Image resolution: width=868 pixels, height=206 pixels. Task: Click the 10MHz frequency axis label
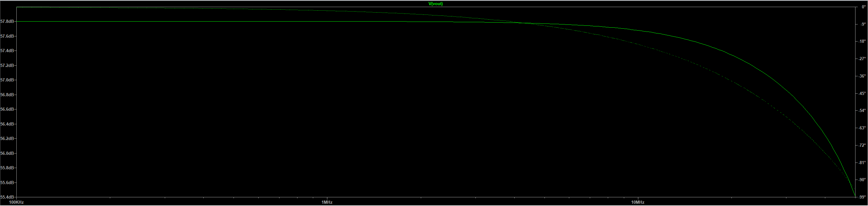638,202
